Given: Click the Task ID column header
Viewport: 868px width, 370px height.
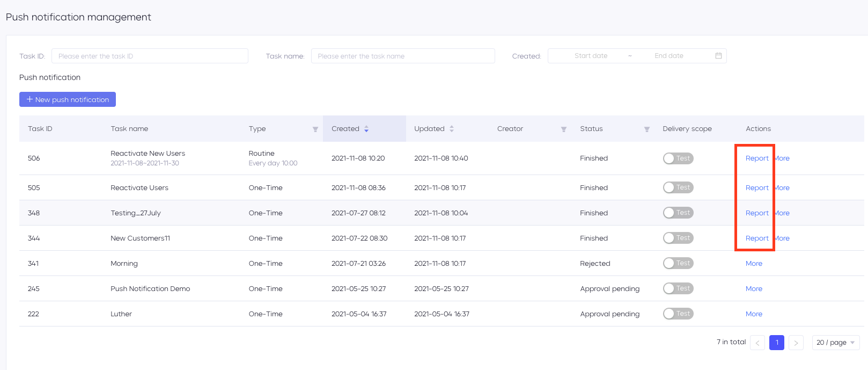Looking at the screenshot, I should (x=40, y=129).
